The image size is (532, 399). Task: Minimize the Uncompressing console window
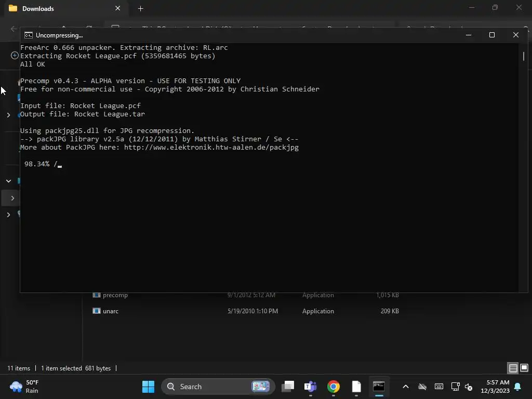click(469, 35)
